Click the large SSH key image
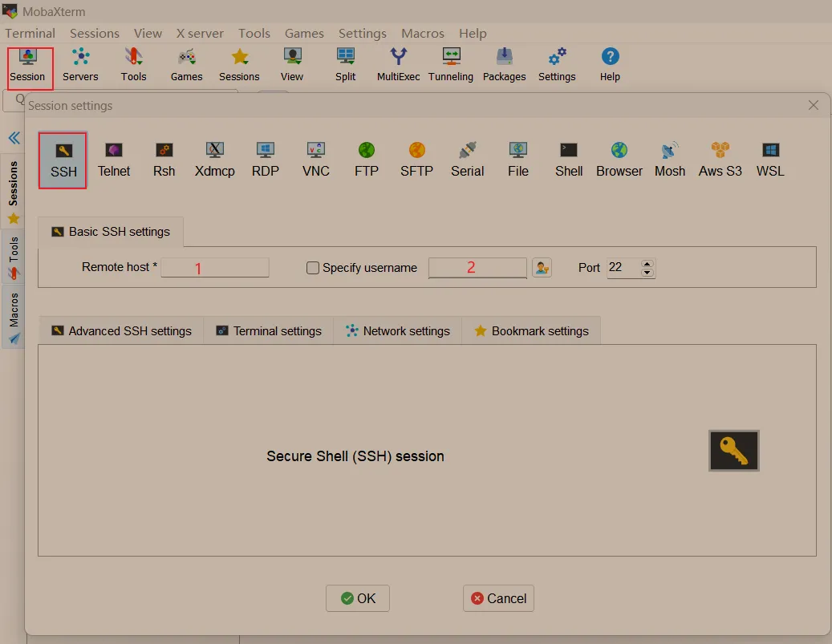 pyautogui.click(x=734, y=451)
